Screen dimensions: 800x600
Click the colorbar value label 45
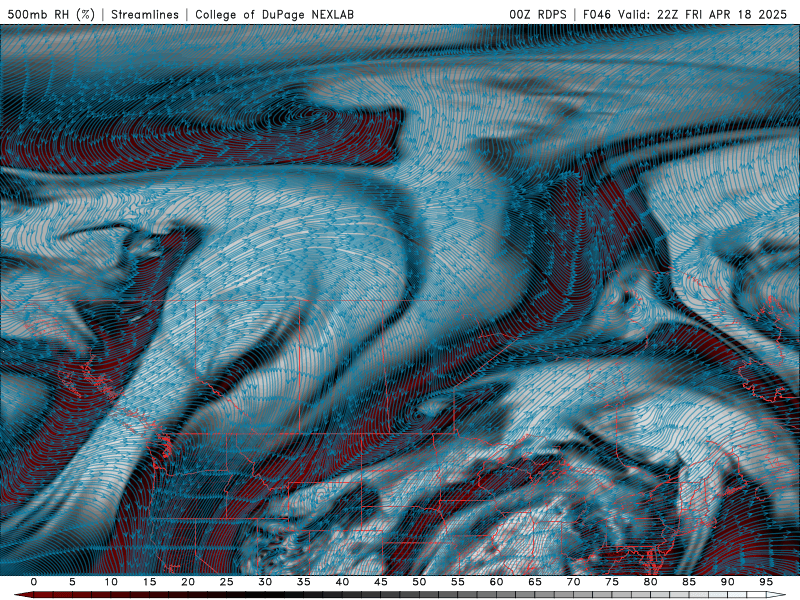tap(381, 582)
